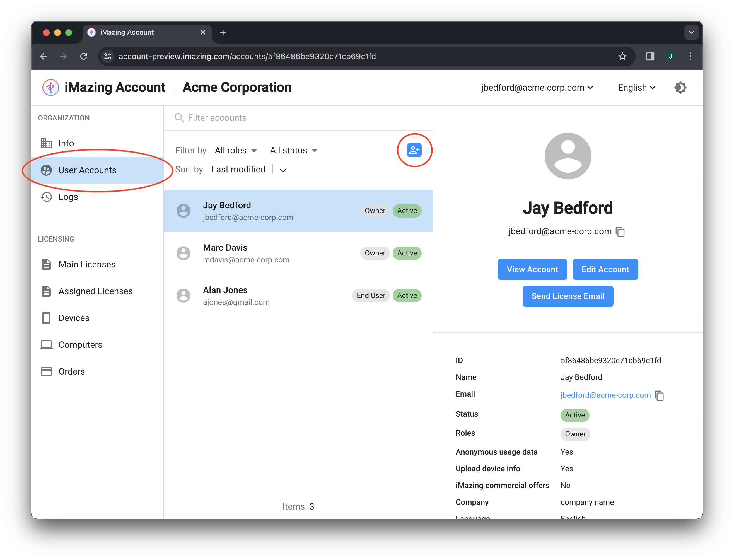The height and width of the screenshot is (560, 734).
Task: Click the ID value 5f86486be9320c71cb69c1fd
Action: click(x=611, y=360)
